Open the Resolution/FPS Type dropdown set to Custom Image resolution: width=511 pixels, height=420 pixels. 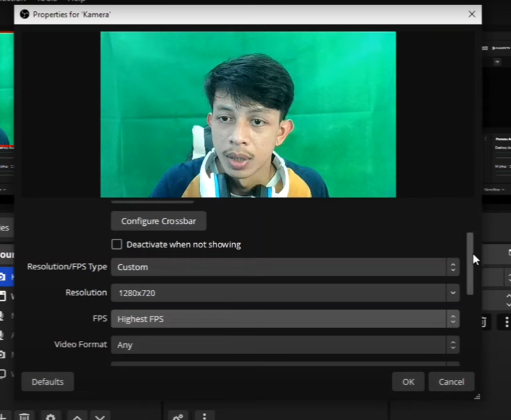click(285, 267)
